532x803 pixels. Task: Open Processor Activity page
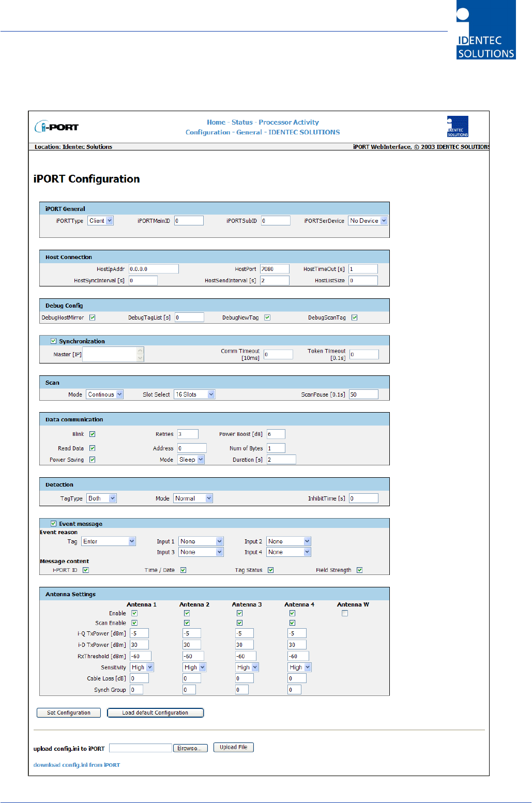288,123
